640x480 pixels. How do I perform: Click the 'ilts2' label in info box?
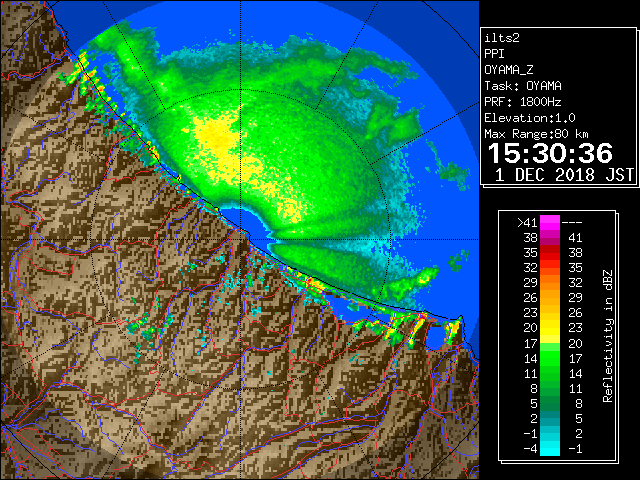coord(502,38)
